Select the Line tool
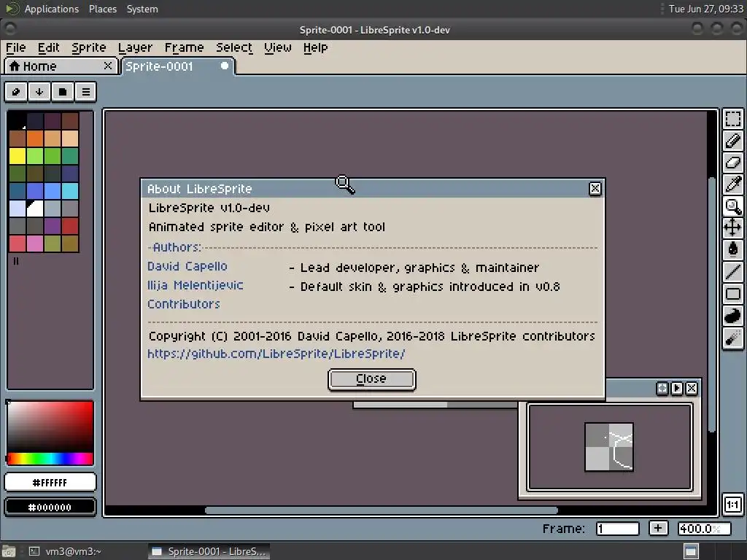The image size is (747, 560). [x=733, y=271]
